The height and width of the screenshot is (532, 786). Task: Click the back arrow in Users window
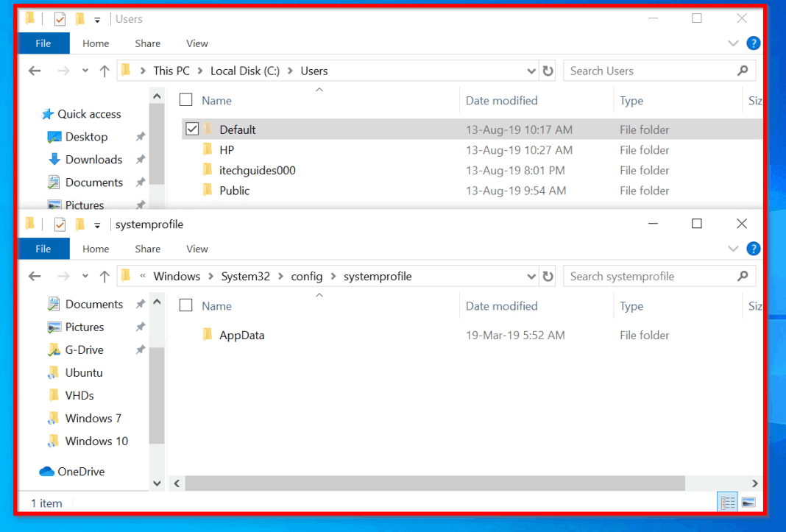coord(35,71)
